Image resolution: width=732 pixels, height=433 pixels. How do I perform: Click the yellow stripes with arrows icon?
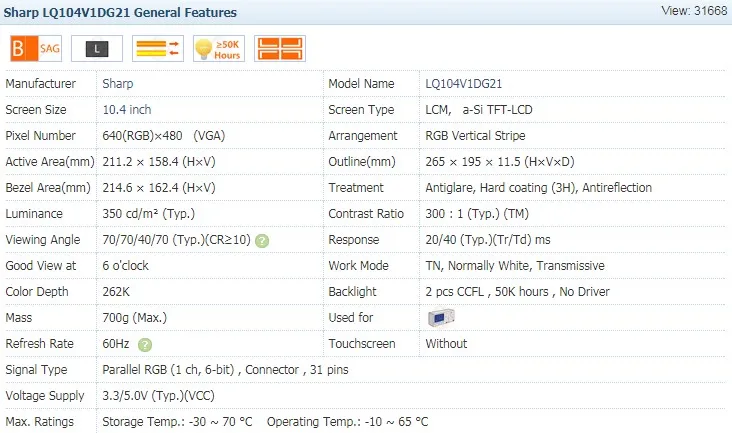[158, 49]
